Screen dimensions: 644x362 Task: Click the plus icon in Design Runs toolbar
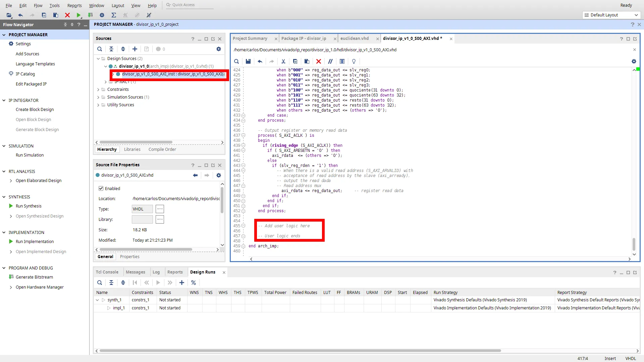tap(182, 283)
